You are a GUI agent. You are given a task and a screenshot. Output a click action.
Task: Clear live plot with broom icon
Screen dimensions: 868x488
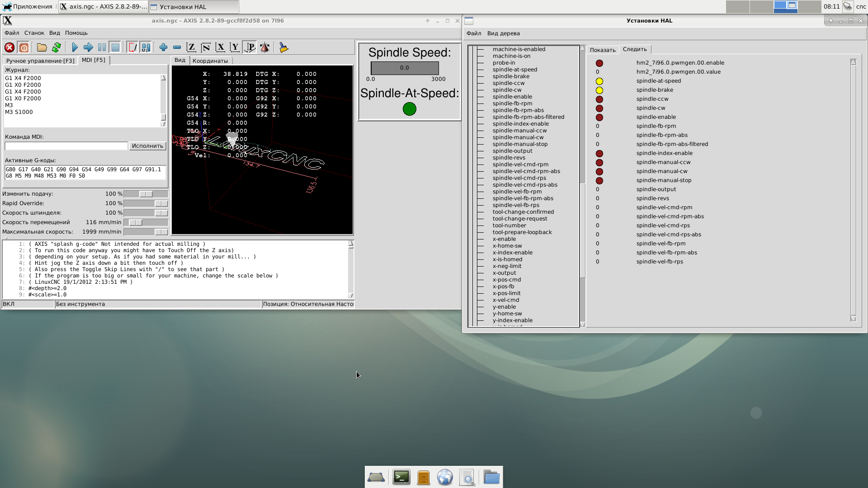coord(283,47)
